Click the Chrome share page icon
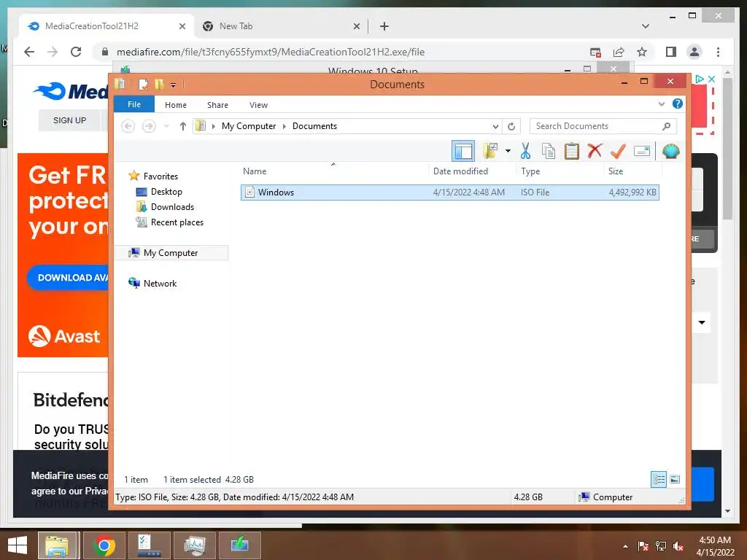747x560 pixels. (x=619, y=52)
